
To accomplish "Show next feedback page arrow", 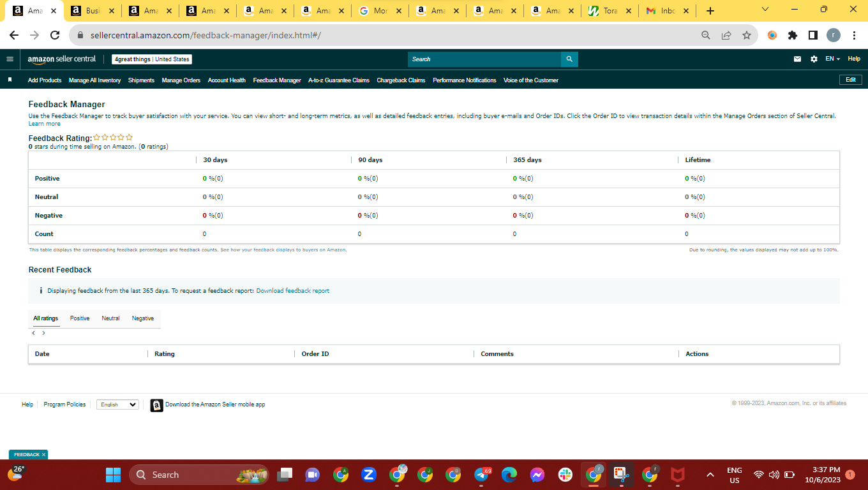I will click(43, 333).
